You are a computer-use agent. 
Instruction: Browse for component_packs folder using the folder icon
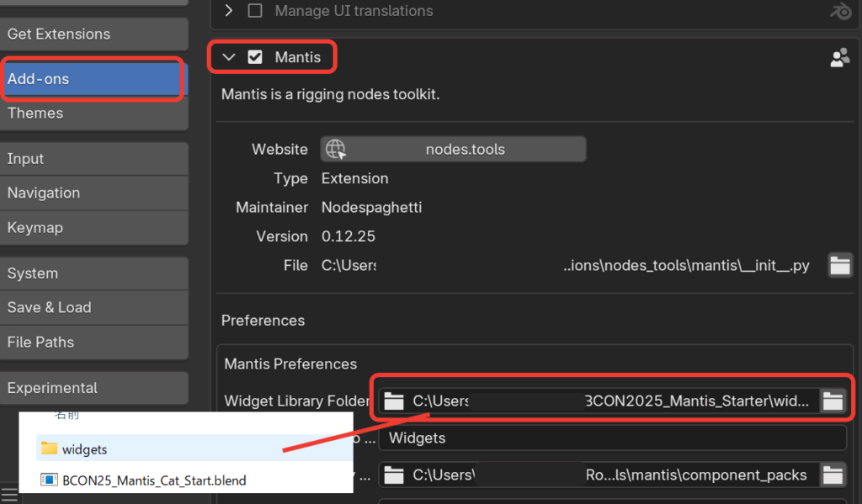tap(833, 475)
